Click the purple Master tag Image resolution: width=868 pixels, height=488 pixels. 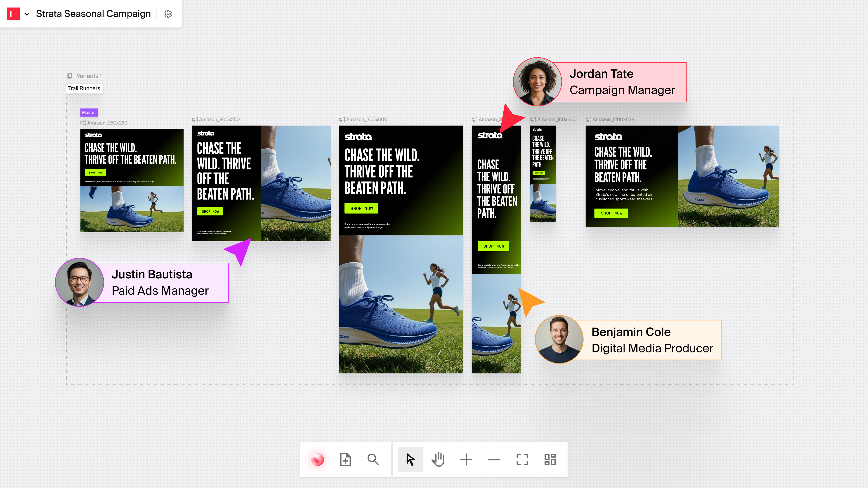click(89, 113)
